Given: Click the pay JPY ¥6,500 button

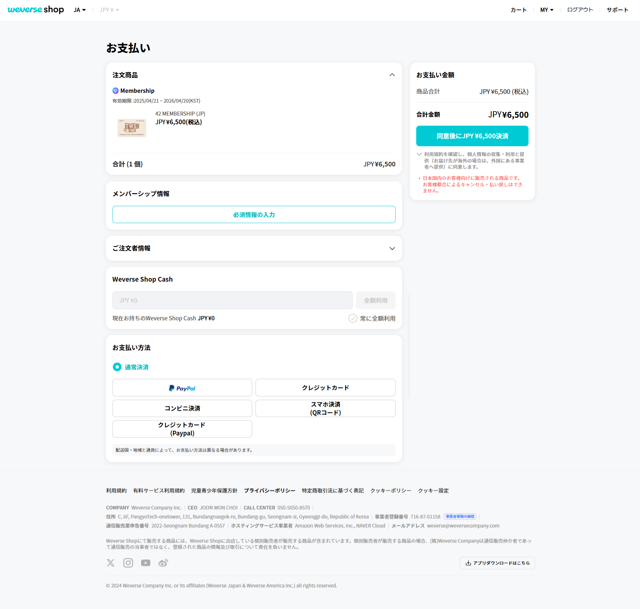Looking at the screenshot, I should click(472, 136).
